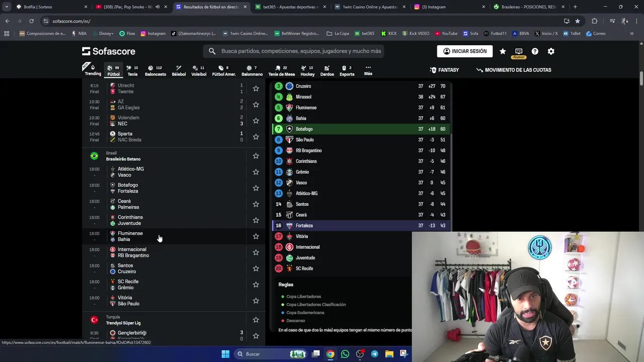The height and width of the screenshot is (362, 644).
Task: Open the FANTASY link
Action: [445, 70]
